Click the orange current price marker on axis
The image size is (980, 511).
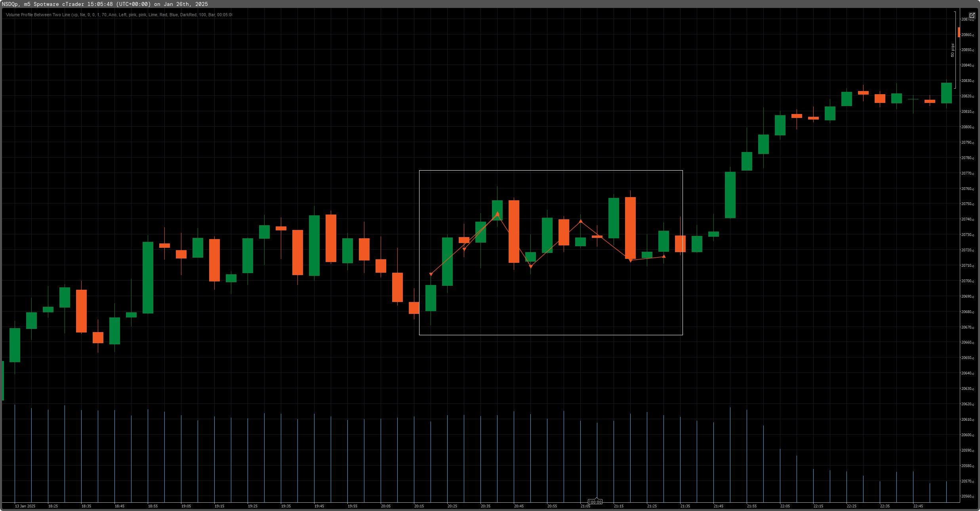959,32
